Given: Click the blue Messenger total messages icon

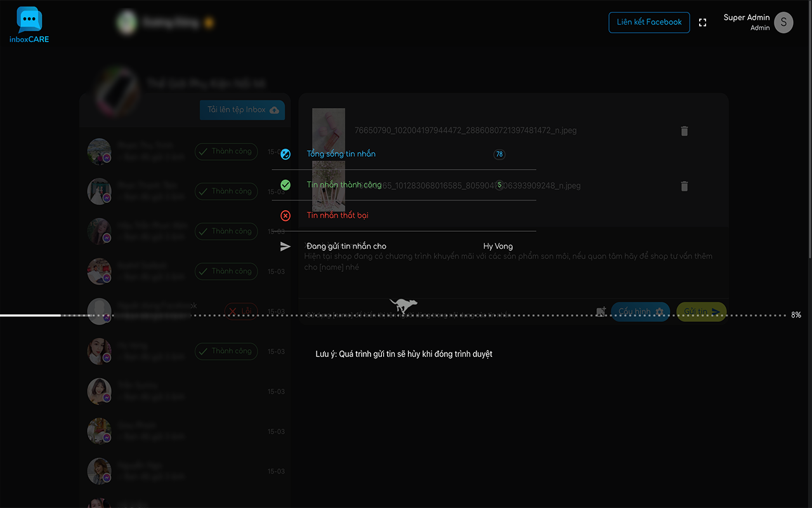Looking at the screenshot, I should click(x=285, y=153).
